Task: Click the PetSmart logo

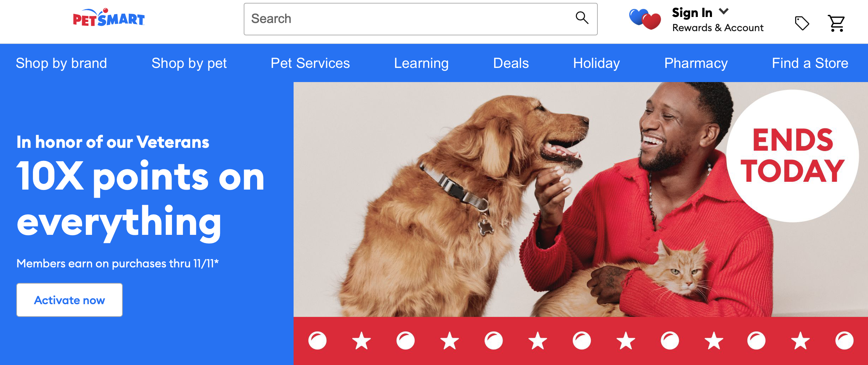Action: [x=109, y=18]
